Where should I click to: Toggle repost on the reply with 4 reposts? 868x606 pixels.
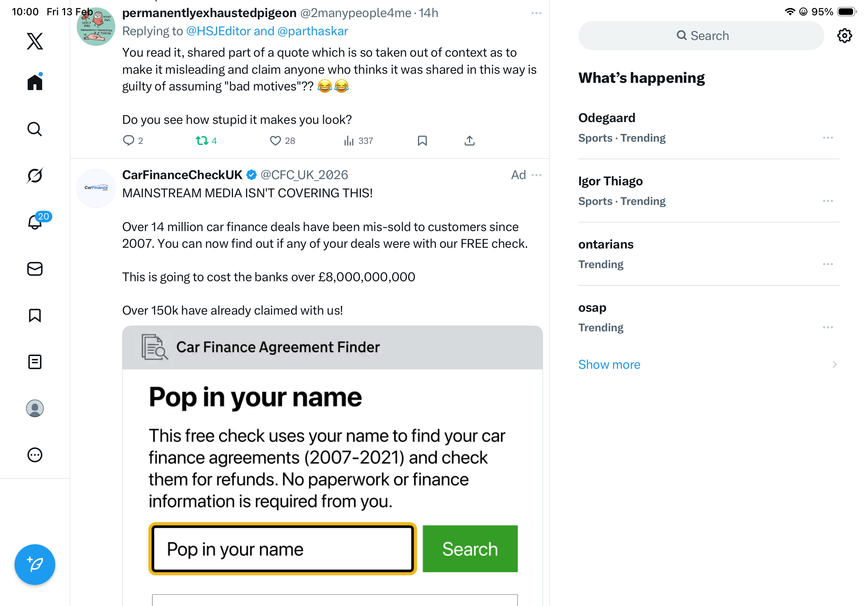coord(202,141)
